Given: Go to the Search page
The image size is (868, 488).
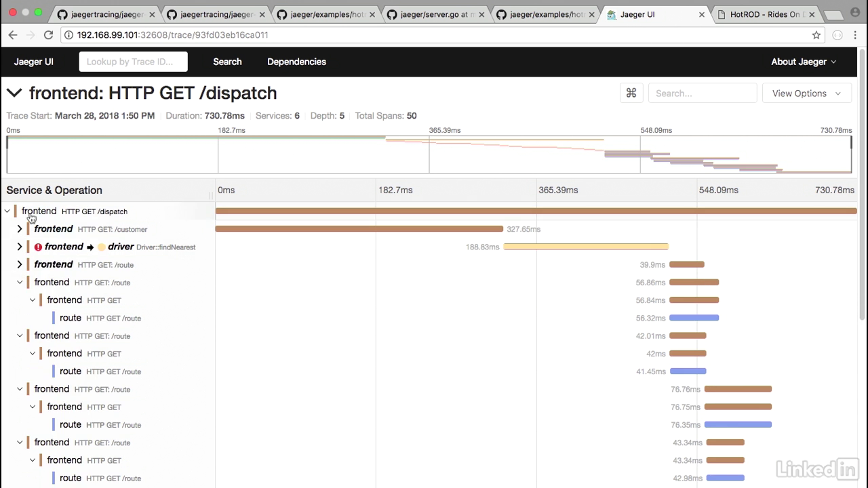Looking at the screenshot, I should 227,62.
